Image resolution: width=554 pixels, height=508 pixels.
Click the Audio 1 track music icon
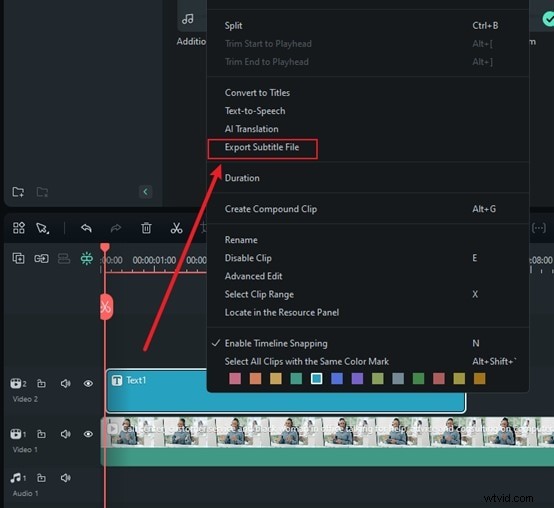[16, 478]
